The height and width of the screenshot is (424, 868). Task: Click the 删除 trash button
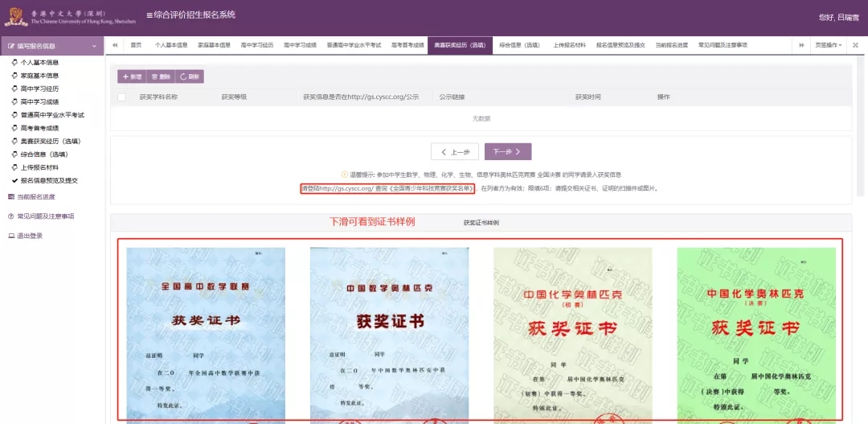click(161, 76)
